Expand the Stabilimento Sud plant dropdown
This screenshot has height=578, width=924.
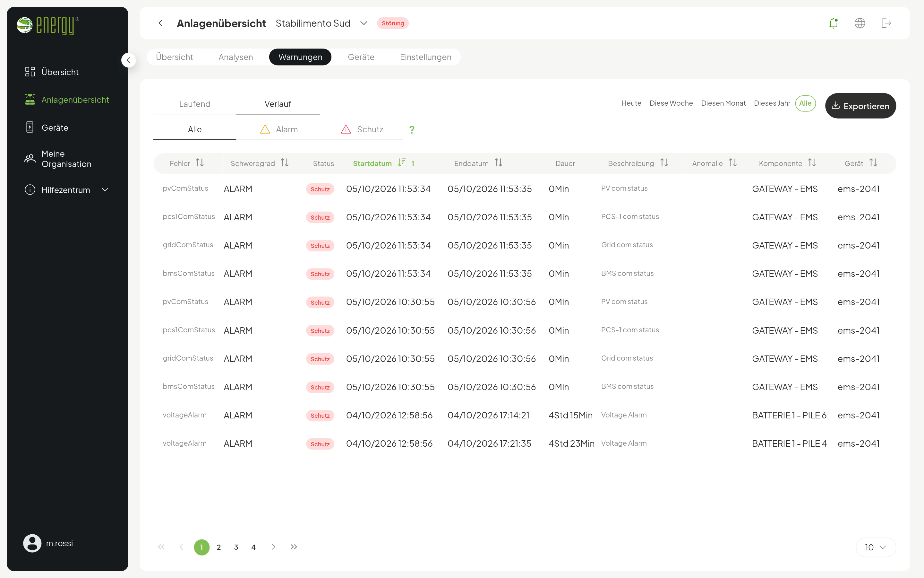point(364,23)
